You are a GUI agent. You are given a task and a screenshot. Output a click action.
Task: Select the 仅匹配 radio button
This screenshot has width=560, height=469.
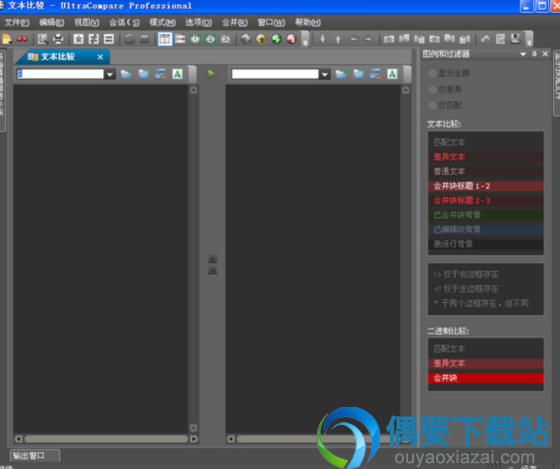(432, 105)
